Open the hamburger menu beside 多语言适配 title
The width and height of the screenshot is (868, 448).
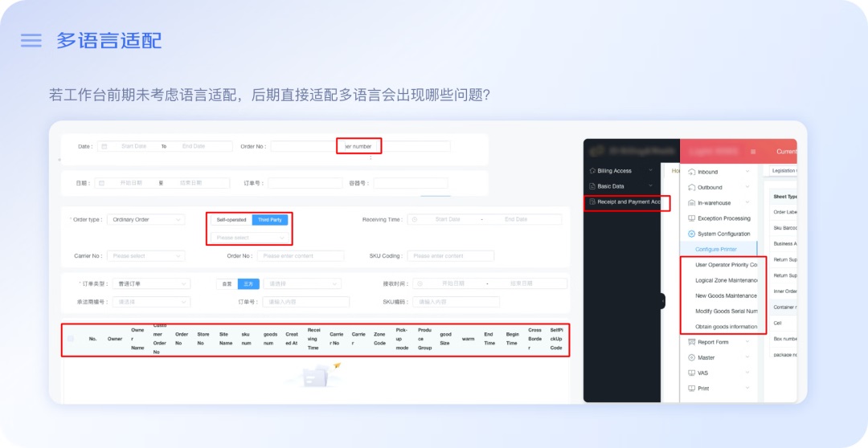pyautogui.click(x=31, y=40)
